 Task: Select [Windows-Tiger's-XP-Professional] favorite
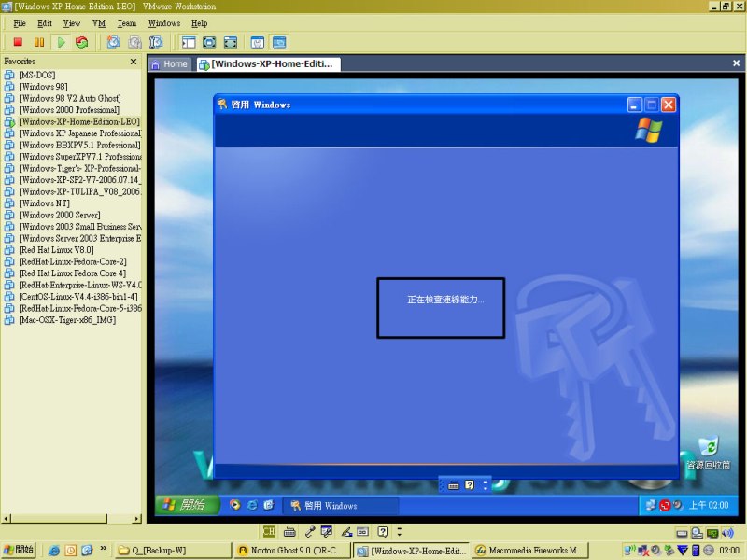coord(80,169)
